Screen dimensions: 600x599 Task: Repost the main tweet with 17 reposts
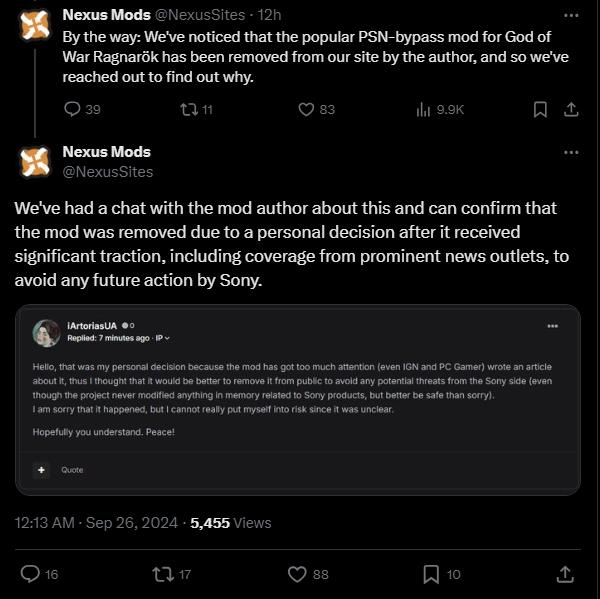coord(160,573)
